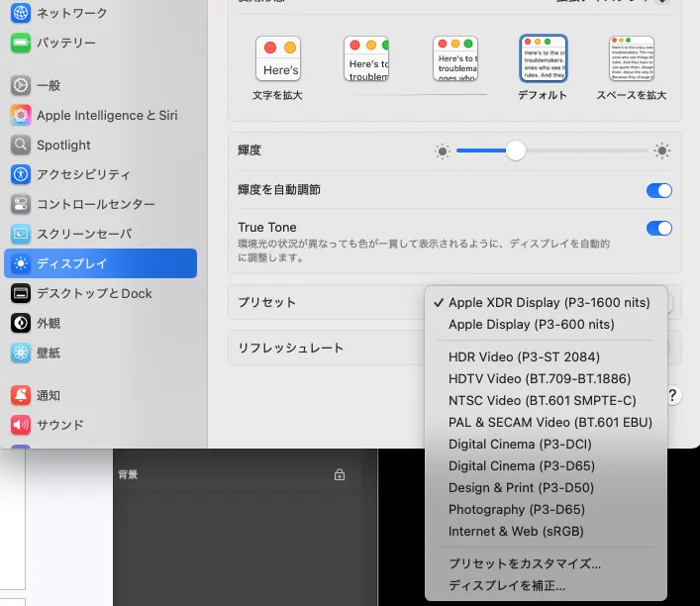The height and width of the screenshot is (606, 700).
Task: Click the help question mark button
Action: 672,396
